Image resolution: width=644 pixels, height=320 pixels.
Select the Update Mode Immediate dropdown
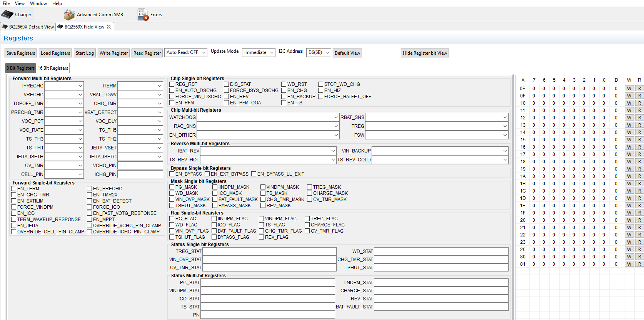tap(259, 53)
